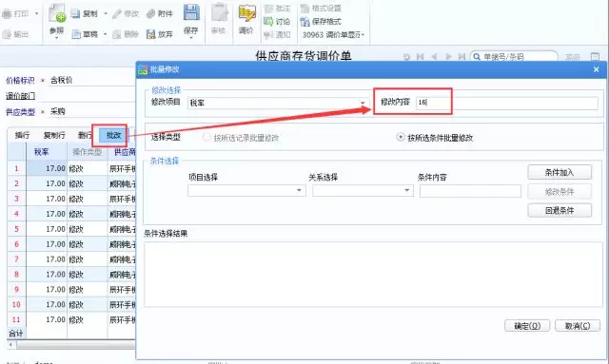609x364 pixels.
Task: Click the 通知 notify icon
Action: (268, 35)
